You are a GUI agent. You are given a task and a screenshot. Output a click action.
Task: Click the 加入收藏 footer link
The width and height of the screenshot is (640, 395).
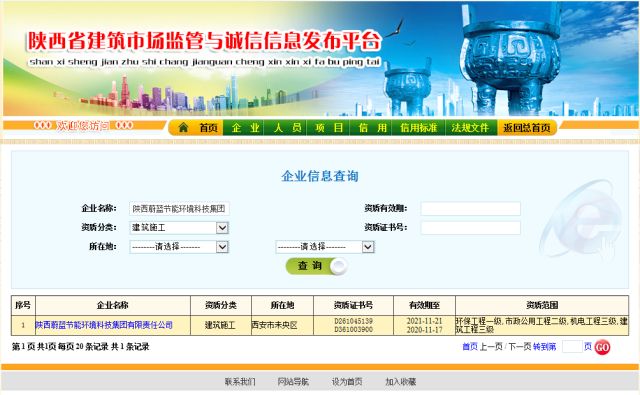(x=400, y=382)
